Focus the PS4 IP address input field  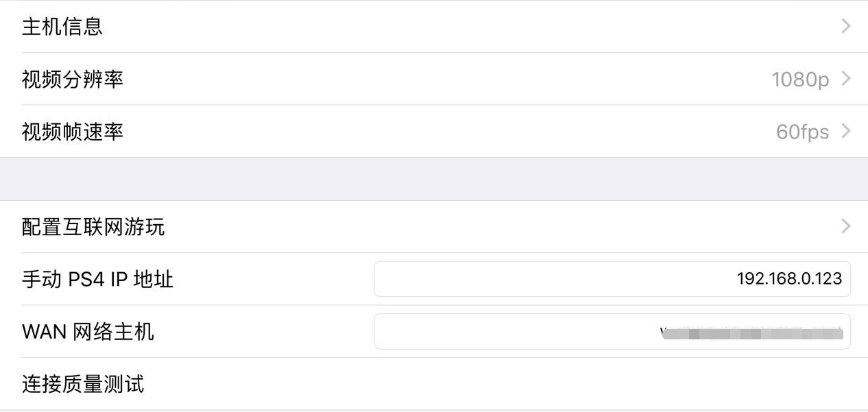(x=548, y=279)
